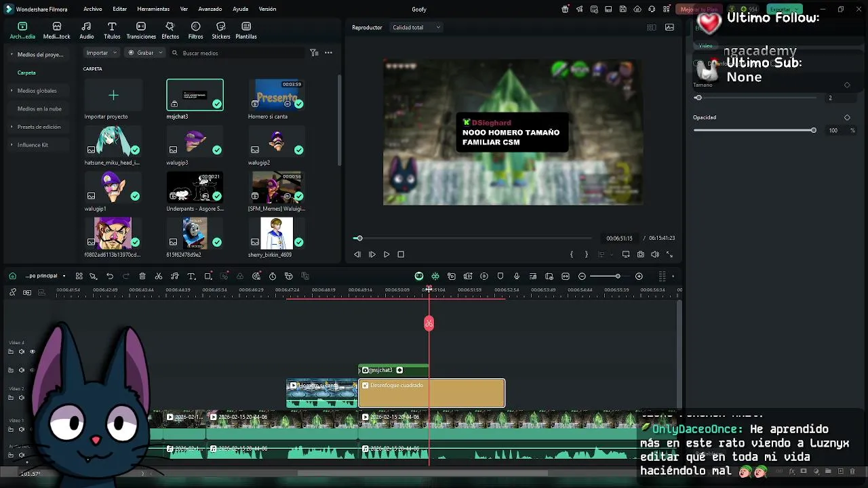Stop the preview playback
868x488 pixels.
401,255
